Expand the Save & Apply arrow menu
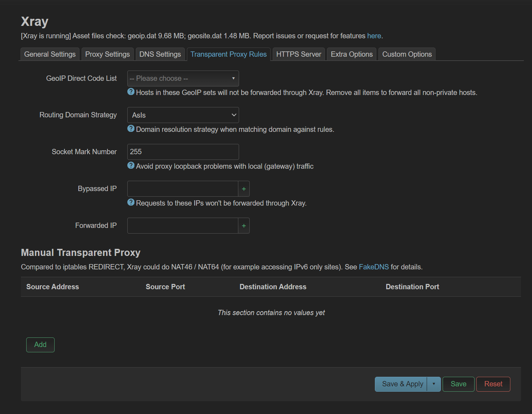Image resolution: width=532 pixels, height=414 pixels. tap(434, 384)
